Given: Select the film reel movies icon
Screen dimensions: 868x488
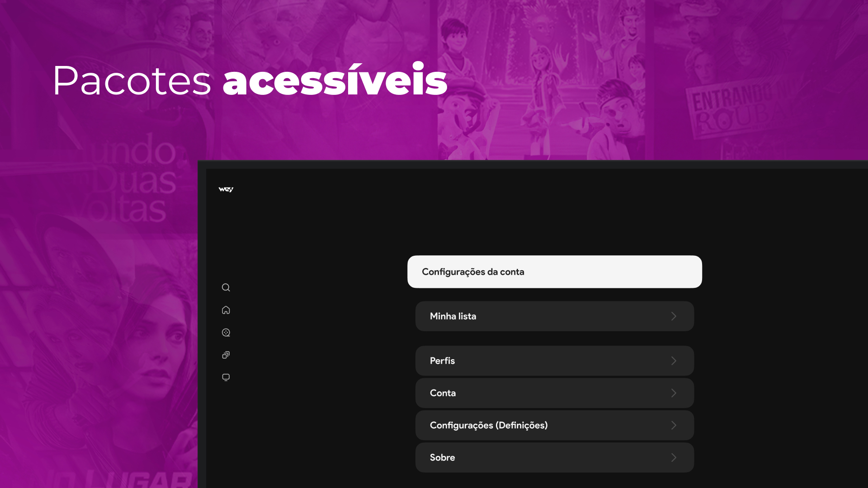Looking at the screenshot, I should coord(226,333).
